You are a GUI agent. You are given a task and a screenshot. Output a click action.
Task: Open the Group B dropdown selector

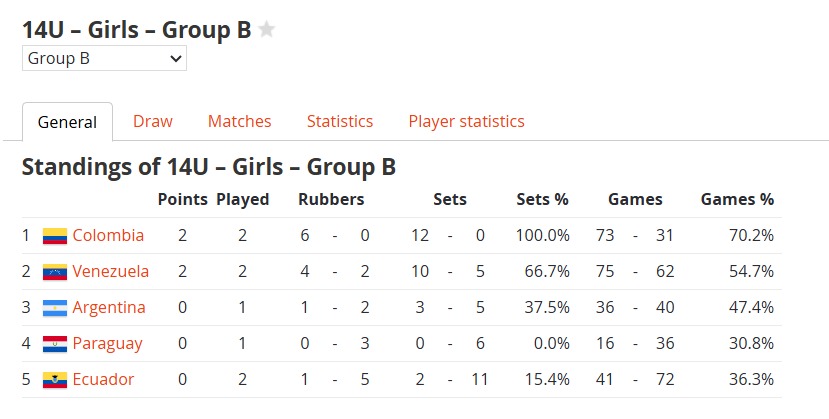pyautogui.click(x=104, y=58)
